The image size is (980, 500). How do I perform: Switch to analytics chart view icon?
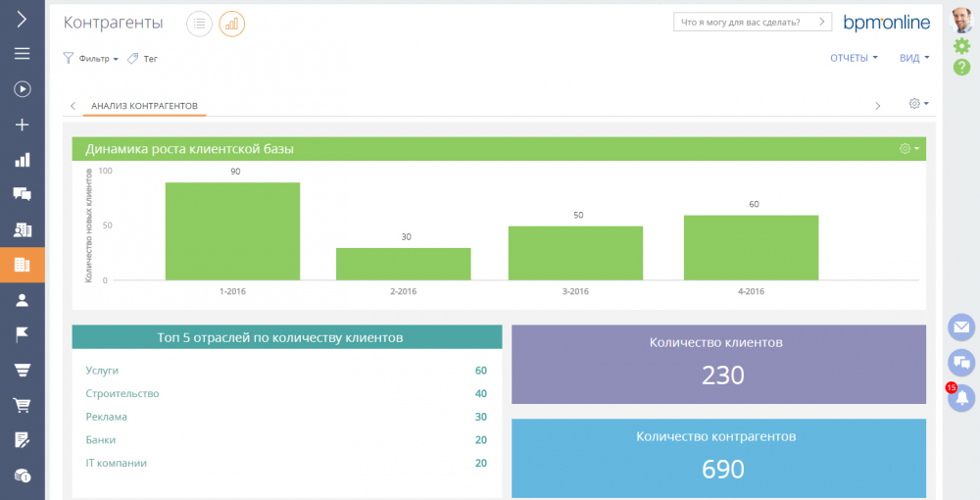click(x=232, y=24)
